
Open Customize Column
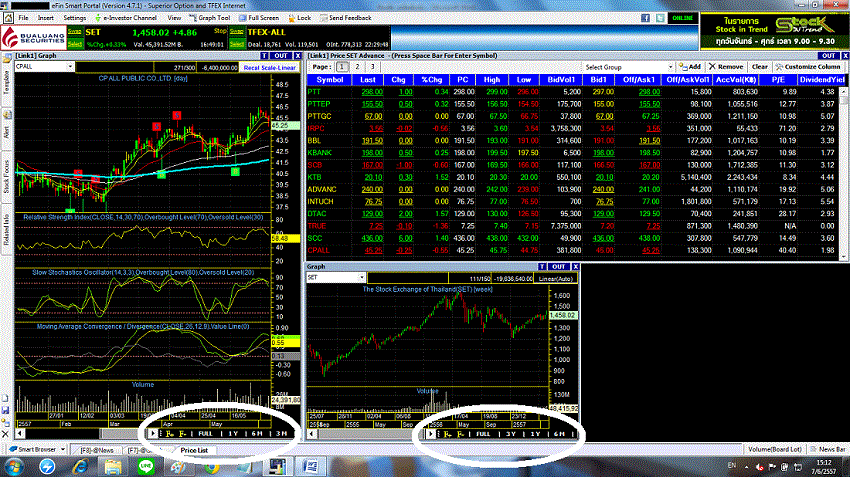pos(808,67)
